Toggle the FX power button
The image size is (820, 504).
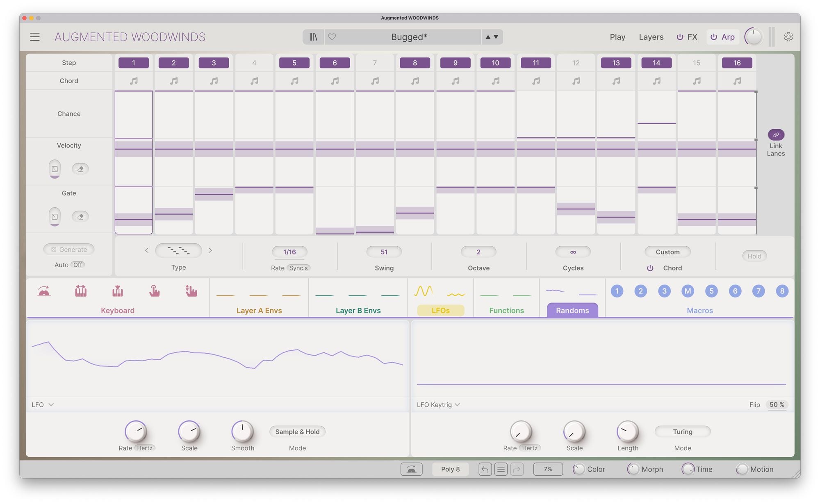point(680,37)
